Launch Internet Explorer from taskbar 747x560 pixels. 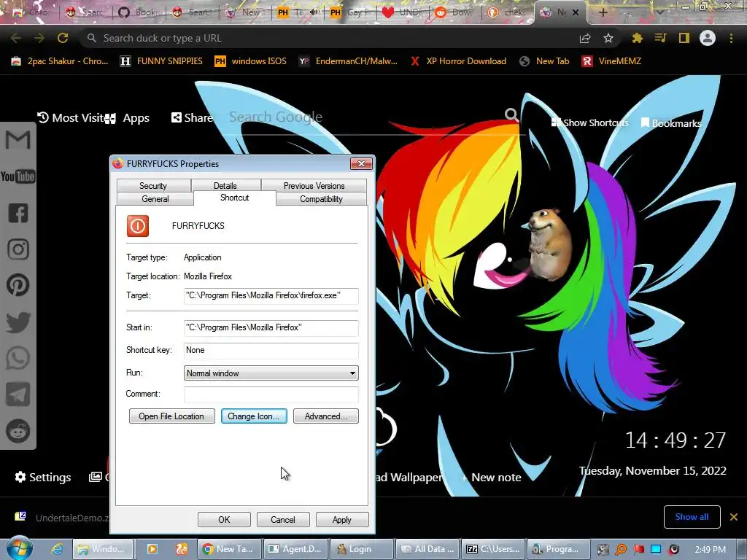pos(57,549)
